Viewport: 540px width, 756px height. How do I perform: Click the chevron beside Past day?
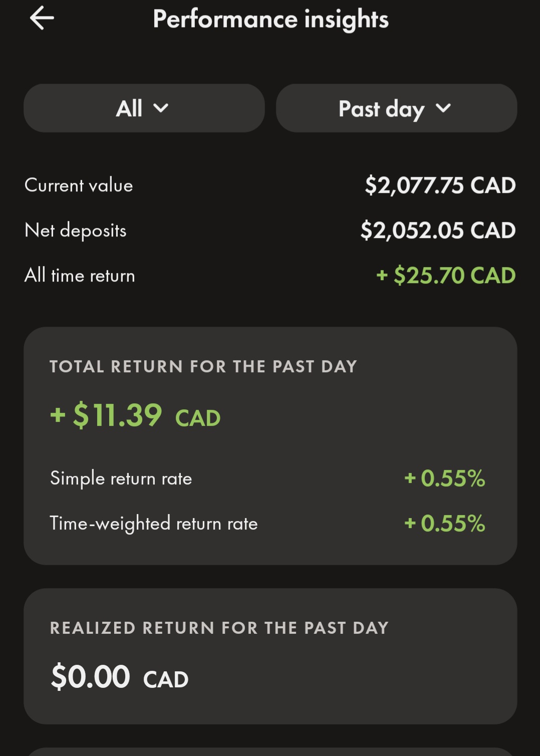443,108
